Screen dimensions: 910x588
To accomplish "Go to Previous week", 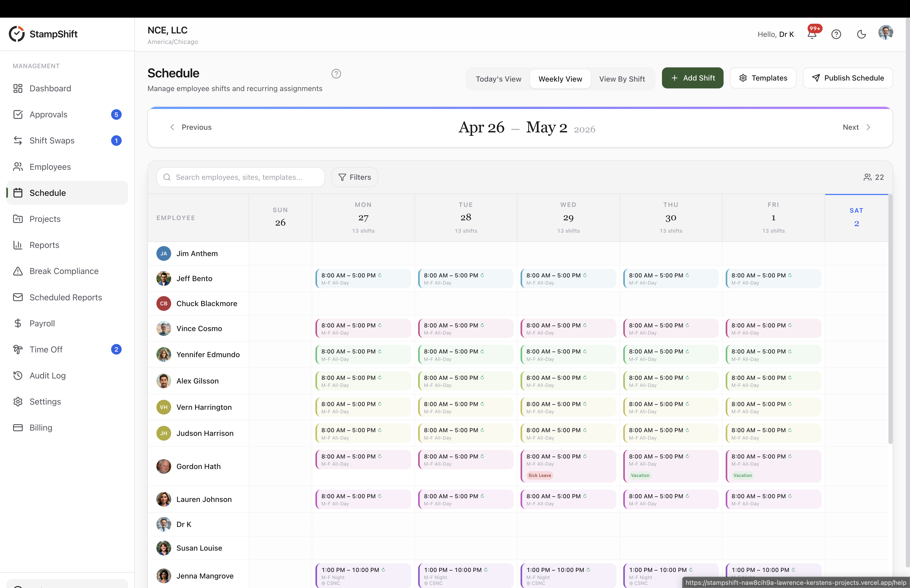I will click(x=191, y=127).
